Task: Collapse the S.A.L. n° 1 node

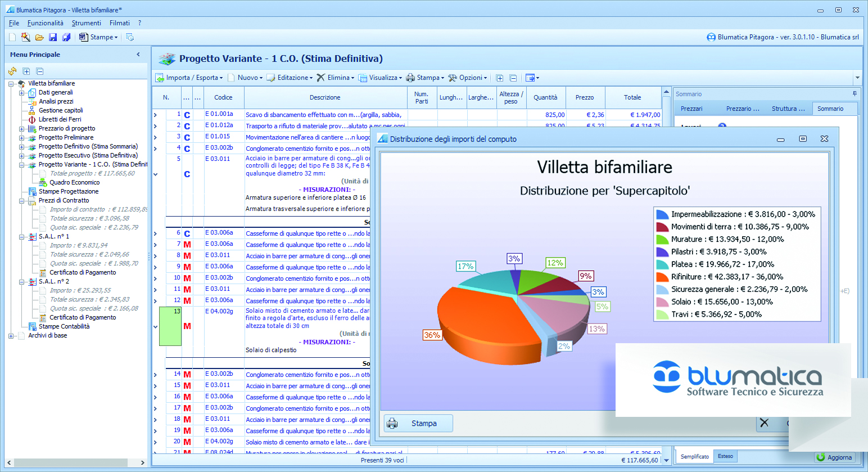Action: pos(22,236)
